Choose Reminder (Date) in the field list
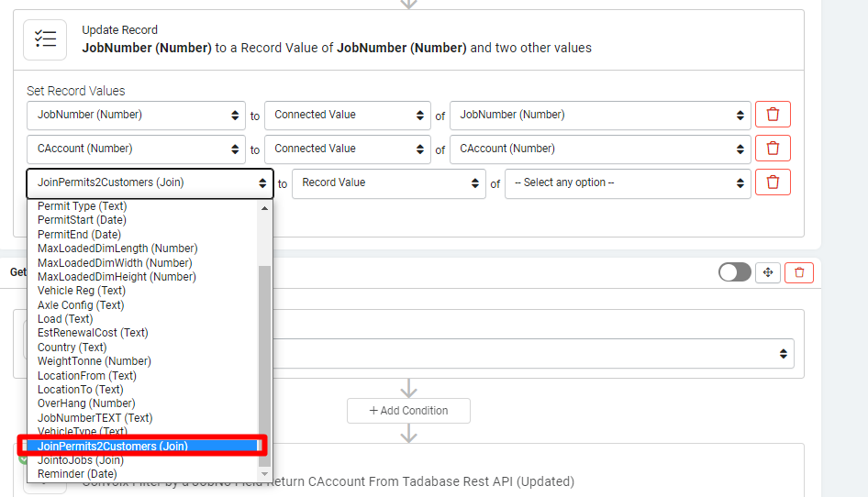868x497 pixels. (x=77, y=474)
